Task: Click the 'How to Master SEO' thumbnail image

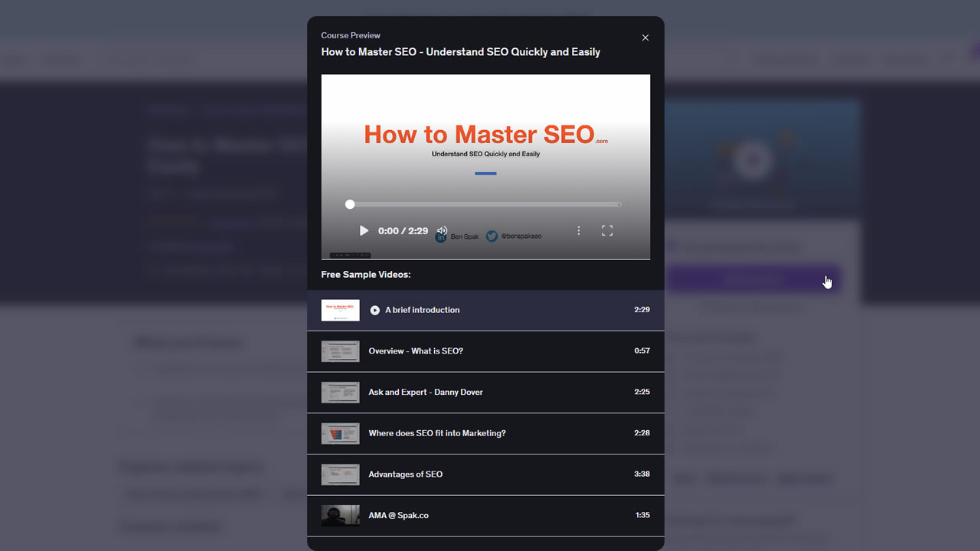Action: pos(340,310)
